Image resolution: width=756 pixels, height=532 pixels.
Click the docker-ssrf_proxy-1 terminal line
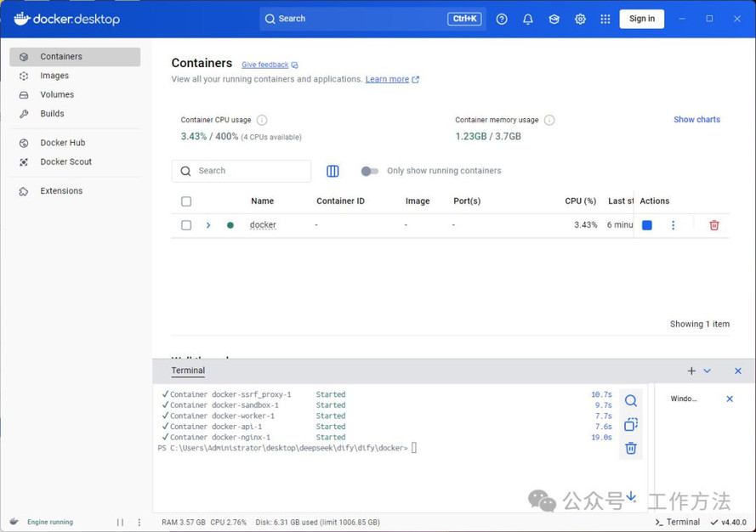[387, 394]
